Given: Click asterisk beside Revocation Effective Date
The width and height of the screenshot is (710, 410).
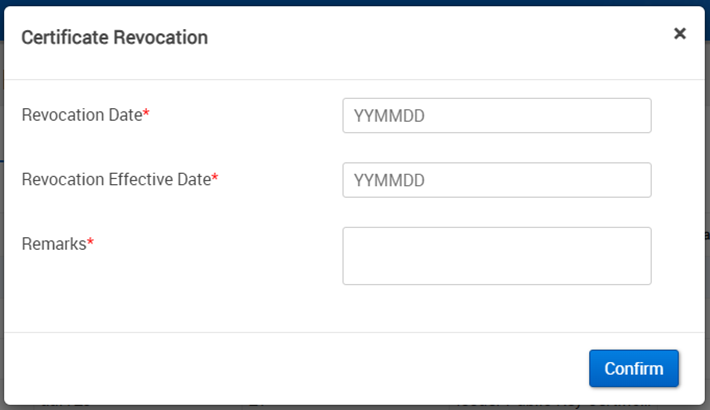Looking at the screenshot, I should 214,179.
